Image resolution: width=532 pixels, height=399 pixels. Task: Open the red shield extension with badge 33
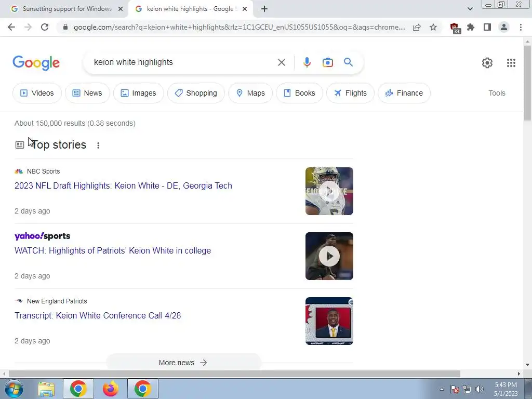(x=455, y=28)
